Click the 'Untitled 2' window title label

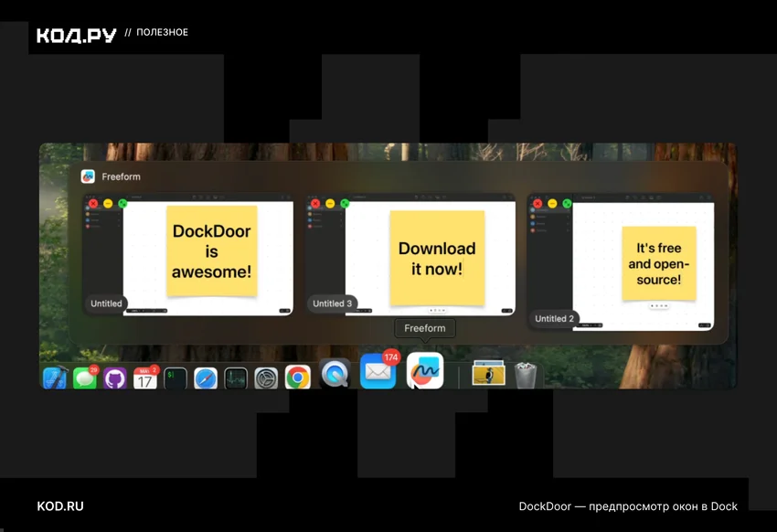(x=554, y=318)
